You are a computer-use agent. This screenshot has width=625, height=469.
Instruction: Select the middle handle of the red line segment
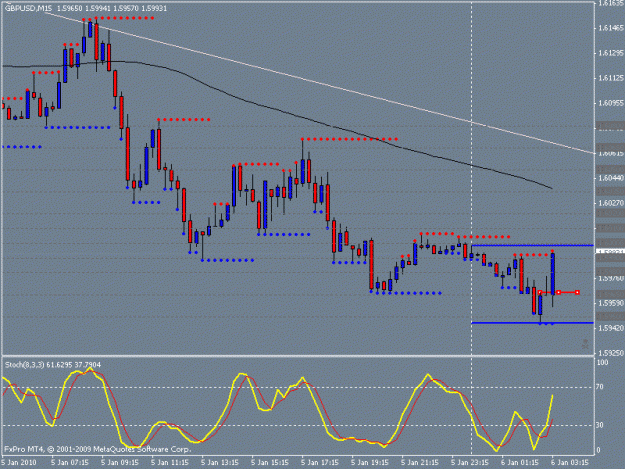558,292
